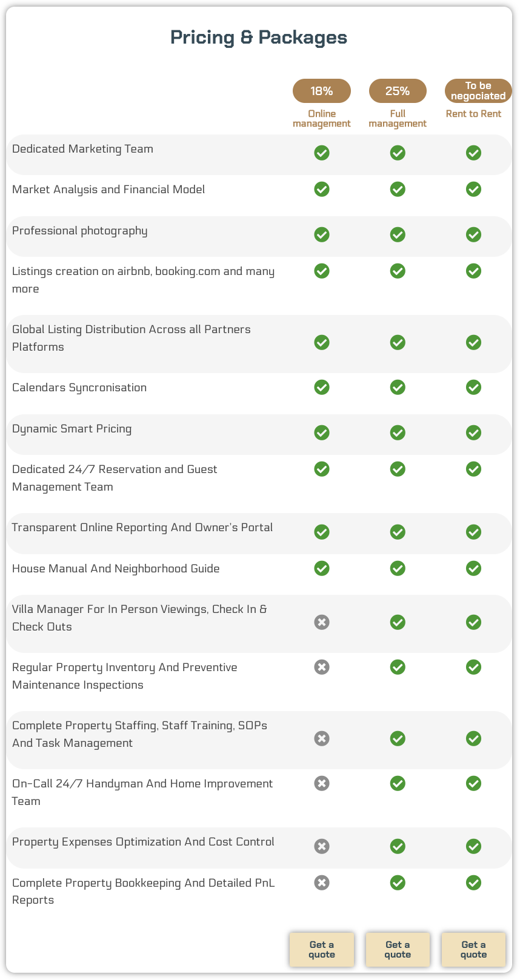This screenshot has height=980, width=520.
Task: Click Full management checkmark for On-Call 24/7 Handyman
Action: [398, 783]
